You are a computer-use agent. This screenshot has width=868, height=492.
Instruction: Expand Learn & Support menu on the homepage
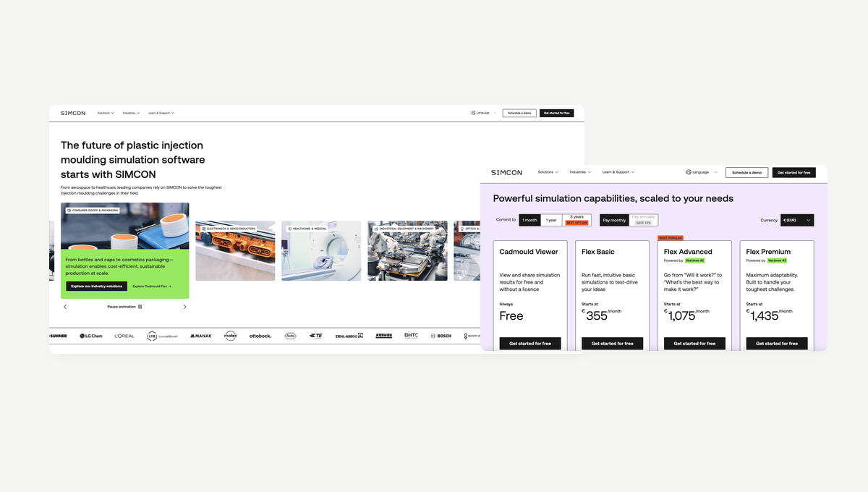coord(161,113)
